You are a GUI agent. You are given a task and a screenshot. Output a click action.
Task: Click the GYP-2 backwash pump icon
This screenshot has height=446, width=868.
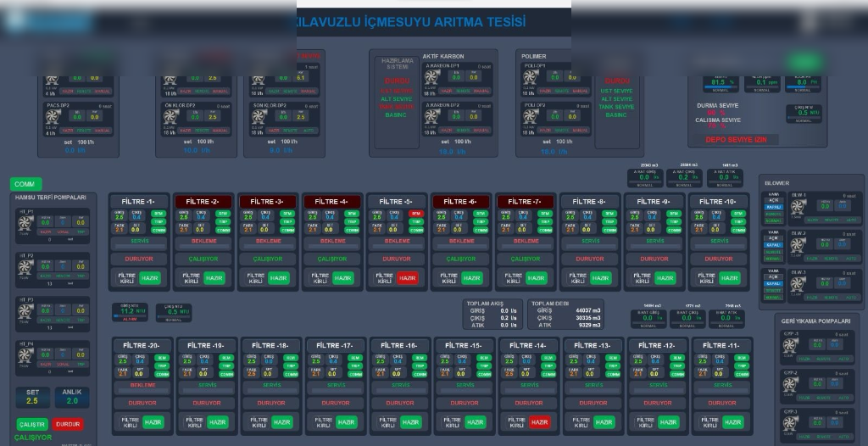(790, 384)
